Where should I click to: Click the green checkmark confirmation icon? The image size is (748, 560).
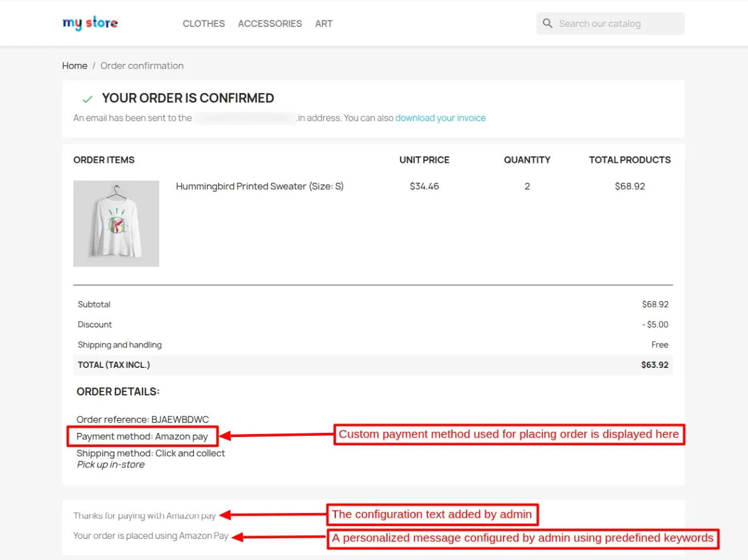87,98
